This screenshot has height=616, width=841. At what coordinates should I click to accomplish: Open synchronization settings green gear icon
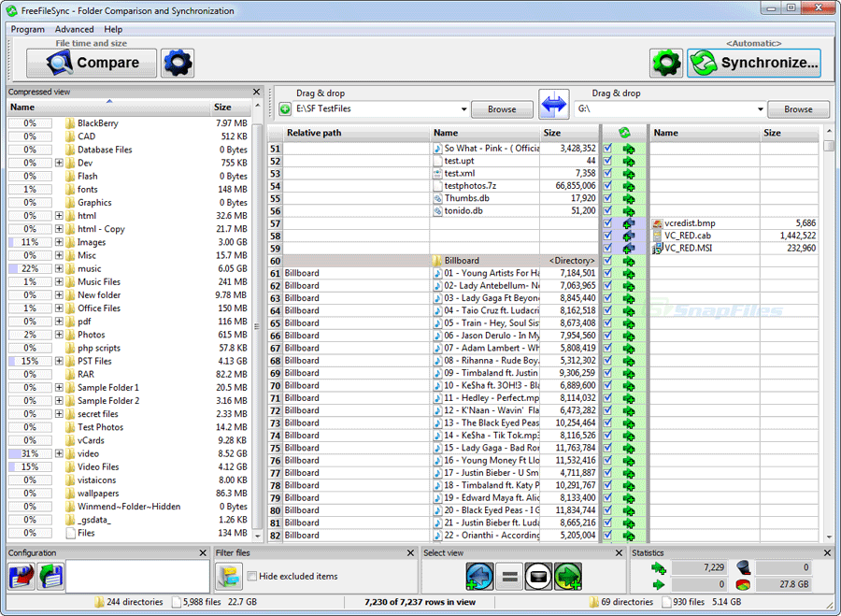pos(666,63)
